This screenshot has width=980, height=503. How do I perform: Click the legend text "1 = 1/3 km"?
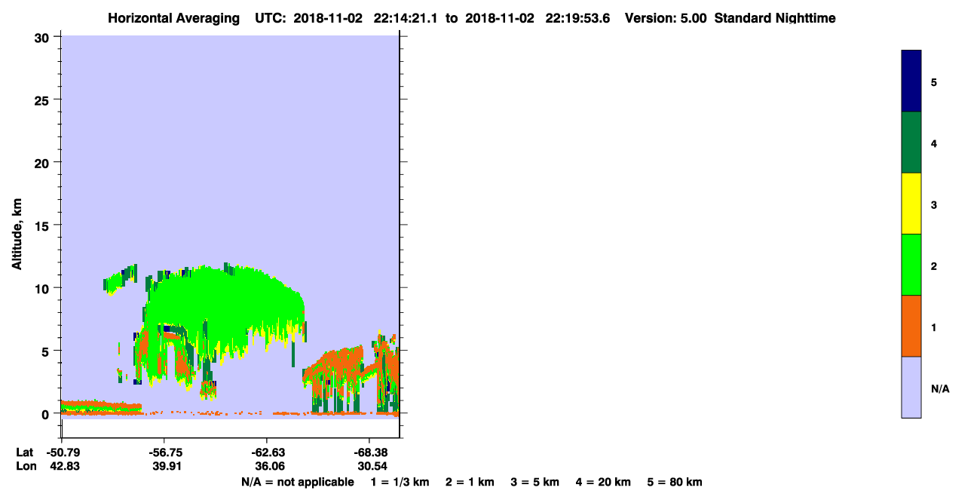[x=400, y=482]
